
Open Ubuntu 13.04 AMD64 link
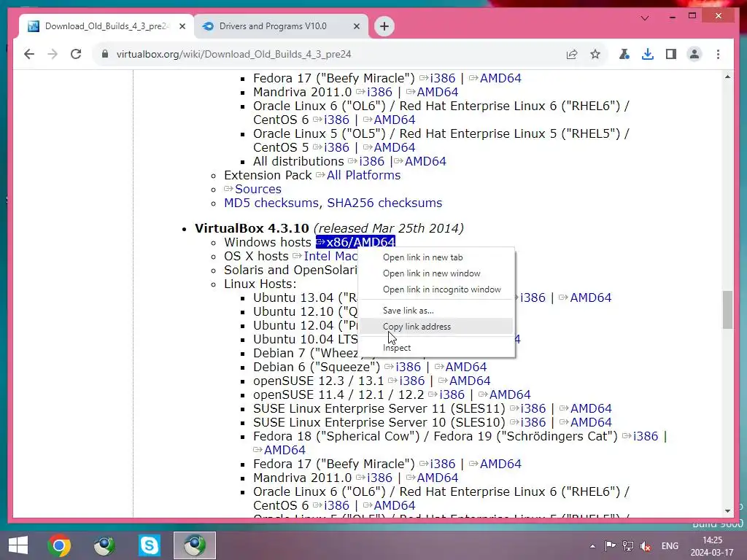coord(590,297)
